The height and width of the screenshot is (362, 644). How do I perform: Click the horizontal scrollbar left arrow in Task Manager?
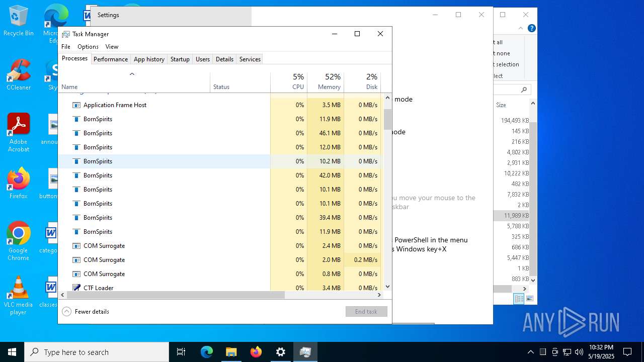tap(62, 295)
